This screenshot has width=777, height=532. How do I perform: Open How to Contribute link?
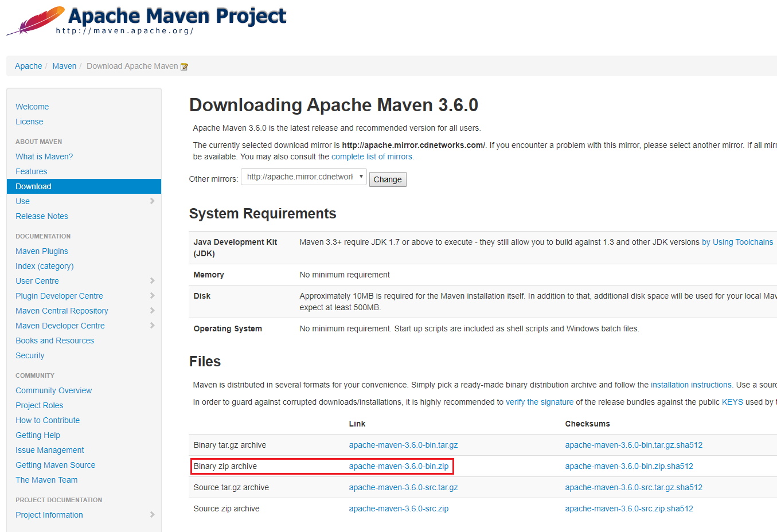(48, 420)
